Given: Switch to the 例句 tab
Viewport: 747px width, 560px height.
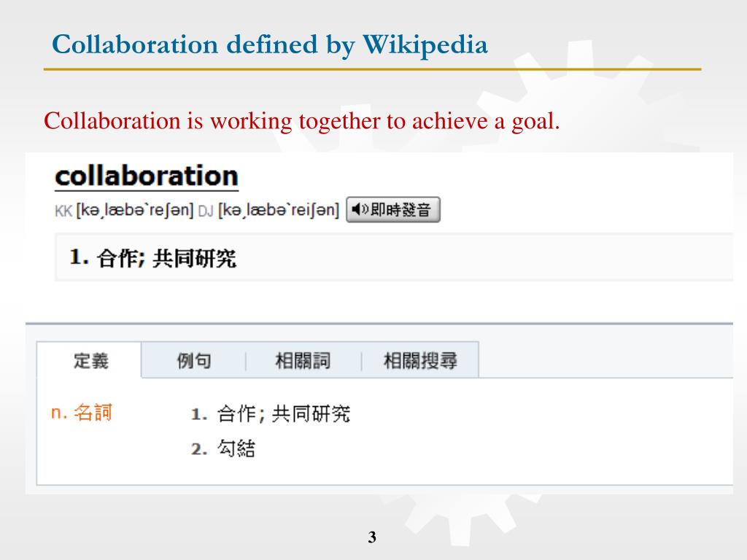Looking at the screenshot, I should pos(194,360).
